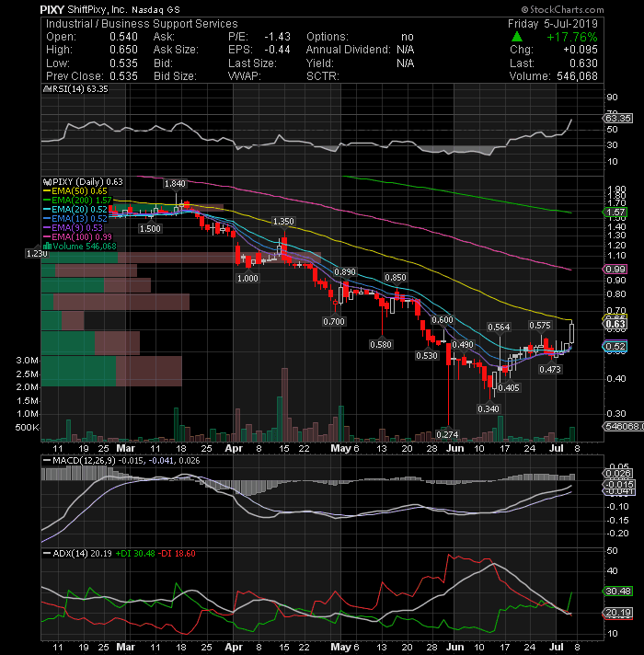Click the MACD(12,26,9) indicator label

[x=121, y=460]
